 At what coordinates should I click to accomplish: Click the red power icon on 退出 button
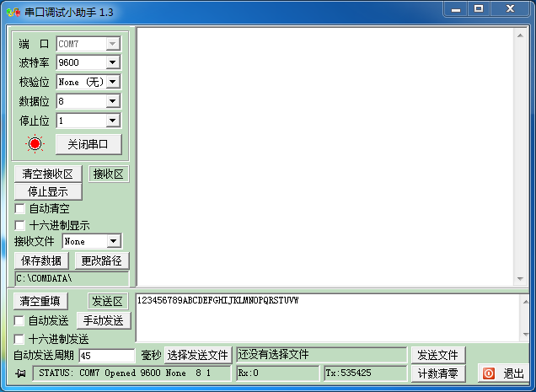pyautogui.click(x=489, y=373)
